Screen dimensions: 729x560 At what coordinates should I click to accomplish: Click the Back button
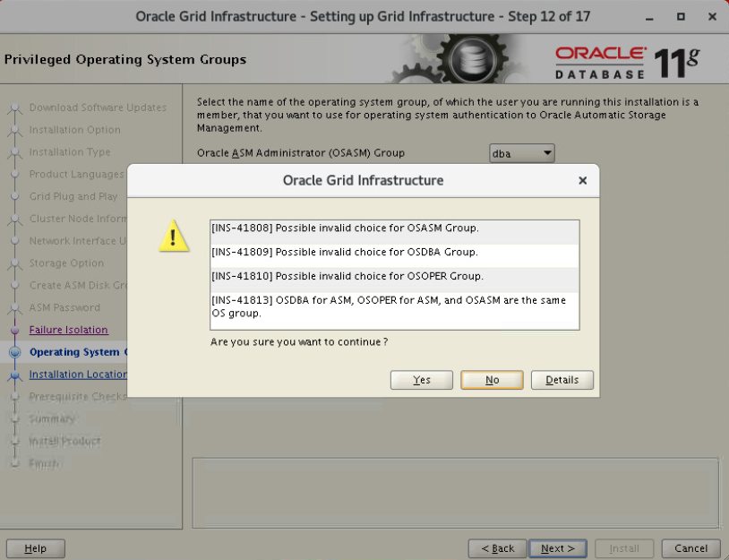point(497,548)
